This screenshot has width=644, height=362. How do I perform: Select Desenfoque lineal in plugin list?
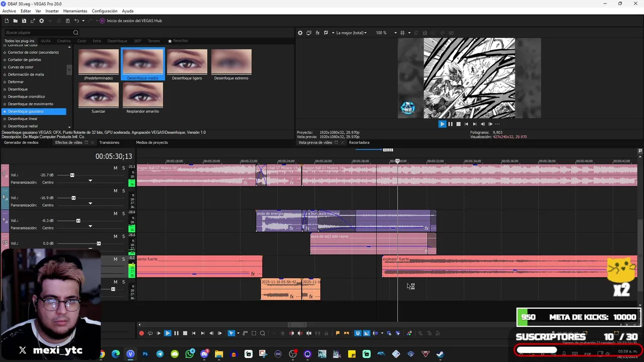pos(23,119)
